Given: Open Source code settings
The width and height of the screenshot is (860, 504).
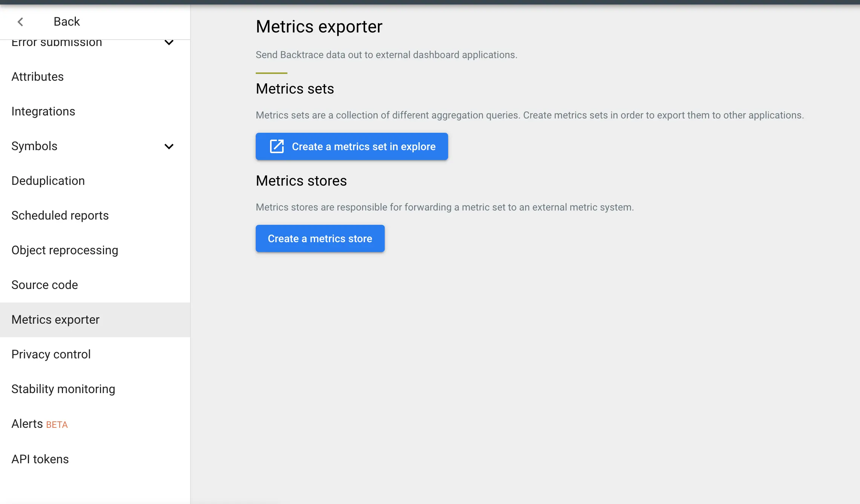Looking at the screenshot, I should tap(45, 285).
